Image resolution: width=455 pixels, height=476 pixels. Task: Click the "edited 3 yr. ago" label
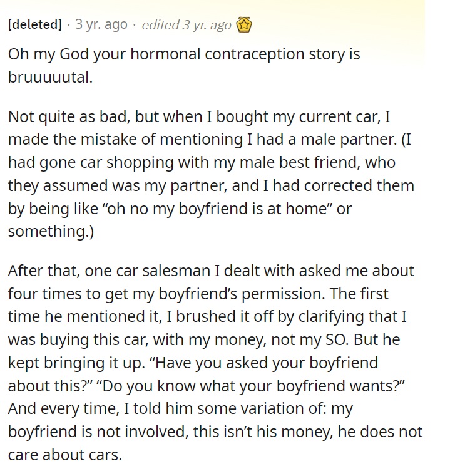point(187,25)
